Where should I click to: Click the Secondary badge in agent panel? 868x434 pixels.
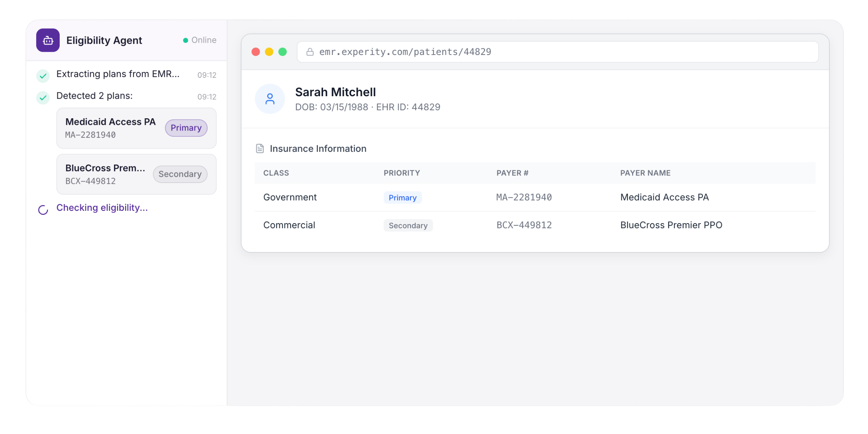point(180,174)
